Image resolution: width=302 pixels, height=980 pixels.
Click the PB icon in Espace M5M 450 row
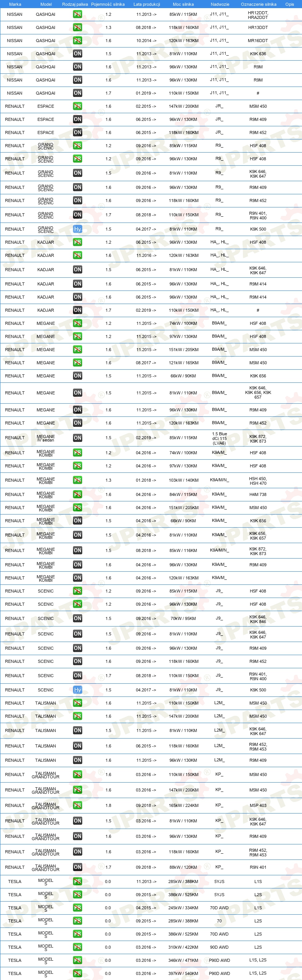click(78, 106)
